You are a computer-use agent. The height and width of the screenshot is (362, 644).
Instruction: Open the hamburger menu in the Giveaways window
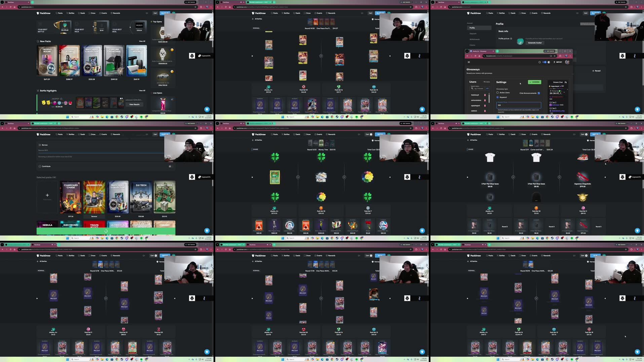click(x=468, y=62)
